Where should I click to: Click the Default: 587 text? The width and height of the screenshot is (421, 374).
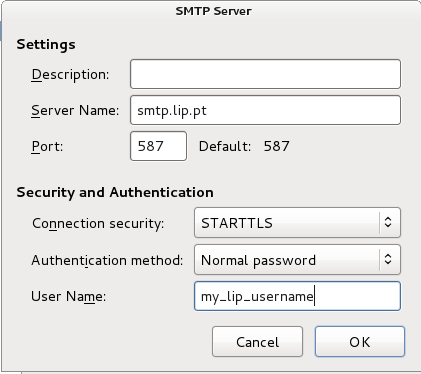tap(244, 146)
